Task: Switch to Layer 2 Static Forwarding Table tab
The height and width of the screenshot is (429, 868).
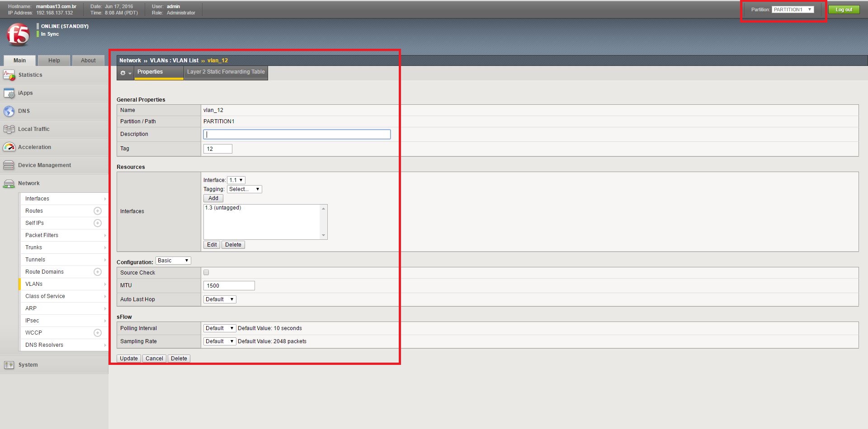Action: click(226, 72)
